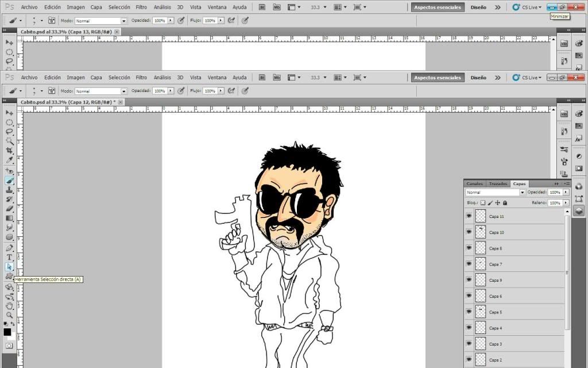This screenshot has height=368, width=588.
Task: Select the Sponge/Dodge tool
Action: pyautogui.click(x=9, y=237)
